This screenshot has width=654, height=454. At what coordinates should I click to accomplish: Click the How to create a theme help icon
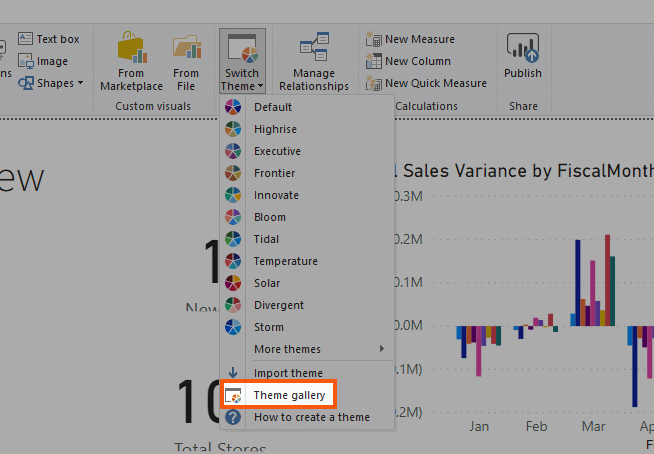coord(233,417)
